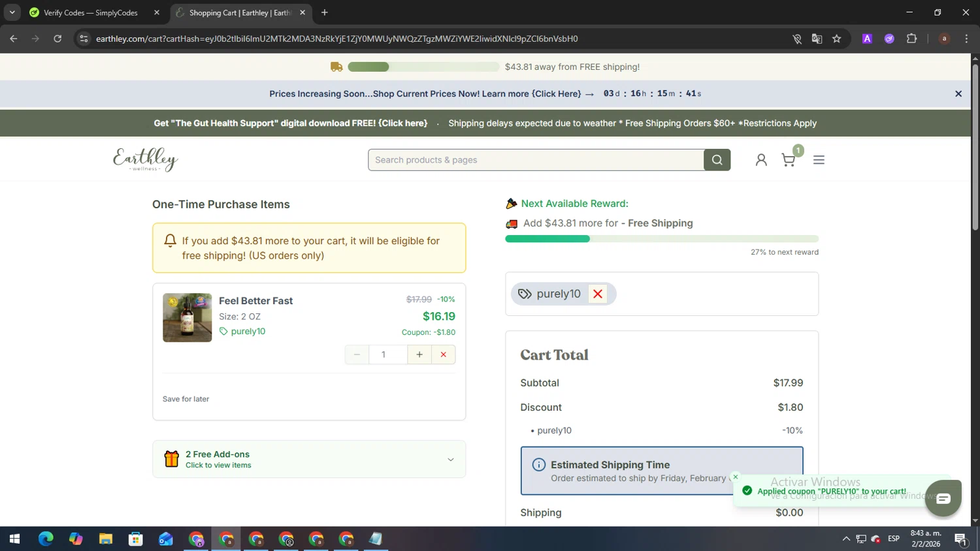Screen dimensions: 980x551
Task: Click the Chrome profile avatar
Action: click(x=944, y=39)
